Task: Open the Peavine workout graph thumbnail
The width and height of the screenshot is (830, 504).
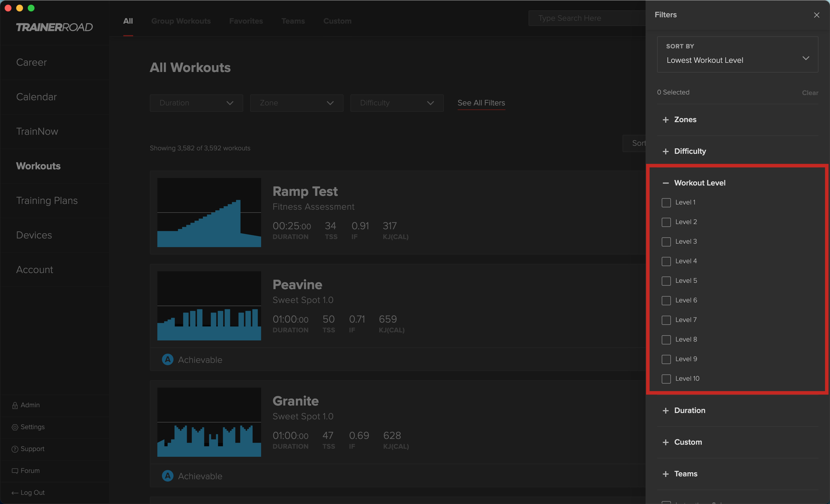Action: point(209,306)
